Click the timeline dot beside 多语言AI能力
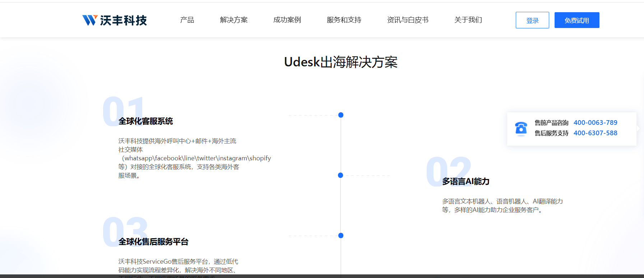The height and width of the screenshot is (278, 644). coord(340,175)
